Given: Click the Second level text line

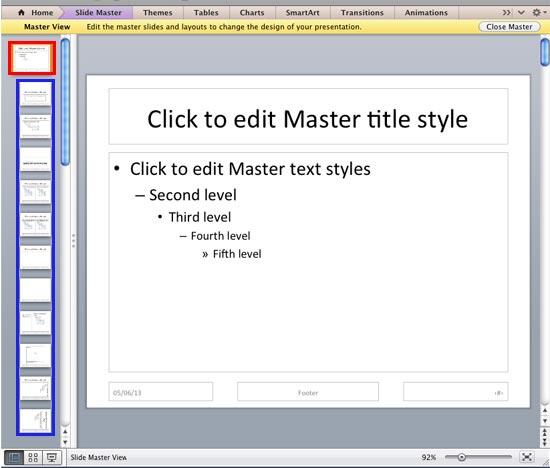Looking at the screenshot, I should point(193,195).
